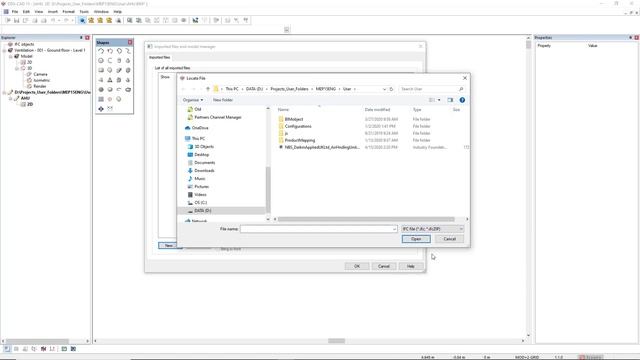640x360 pixels.
Task: Click Cancel in the model manager dialog
Action: coord(384,266)
